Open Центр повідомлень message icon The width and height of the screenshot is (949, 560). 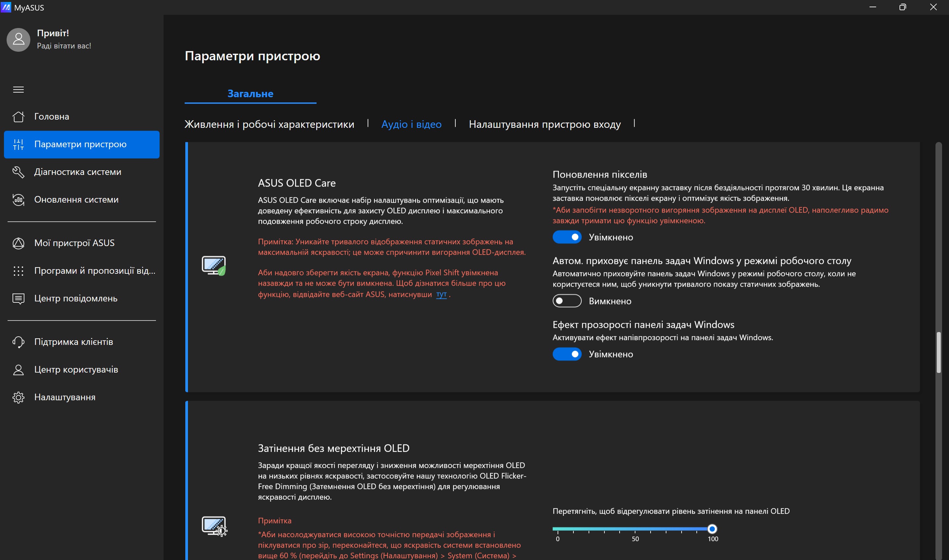tap(18, 298)
